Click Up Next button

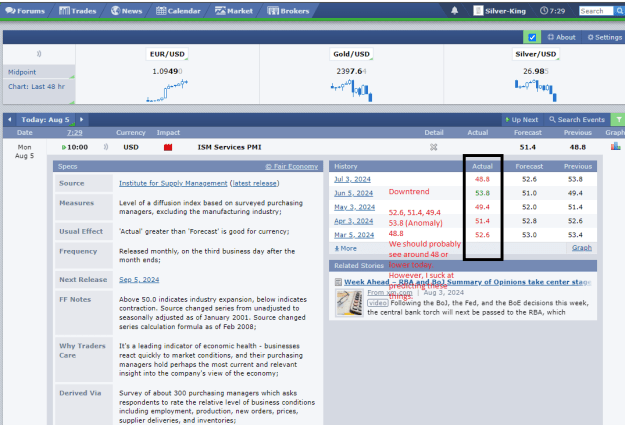(x=522, y=119)
